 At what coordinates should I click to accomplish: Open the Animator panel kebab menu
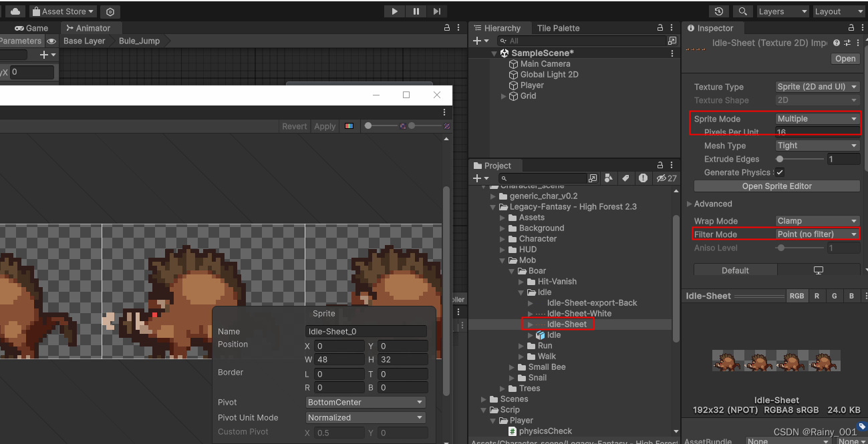(458, 28)
